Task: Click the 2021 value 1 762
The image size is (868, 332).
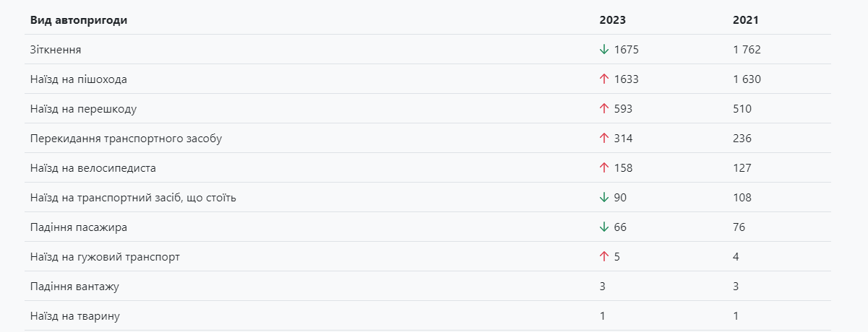Action: (x=747, y=50)
